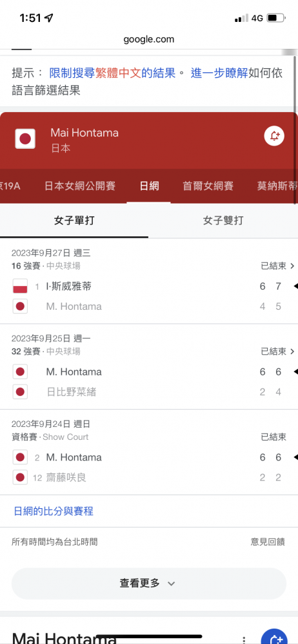The height and width of the screenshot is (644, 298).
Task: Tap the 意見回饋 feedback link
Action: [268, 542]
